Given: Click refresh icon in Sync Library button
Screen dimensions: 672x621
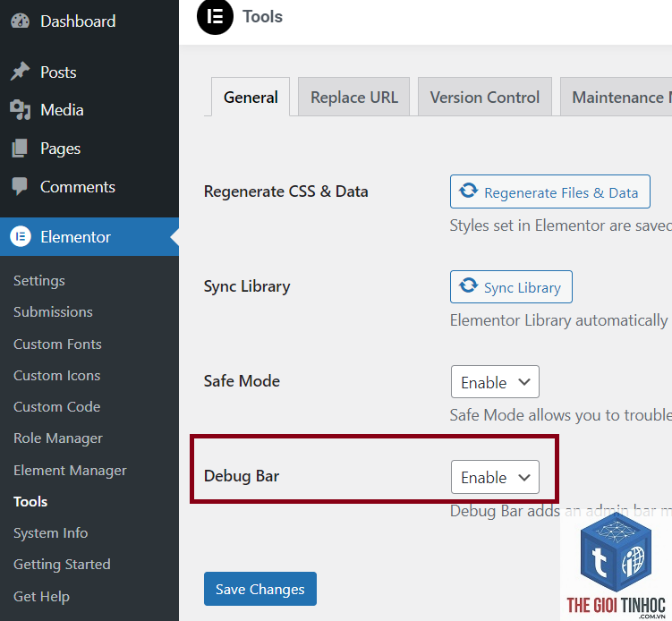Looking at the screenshot, I should coord(468,285).
